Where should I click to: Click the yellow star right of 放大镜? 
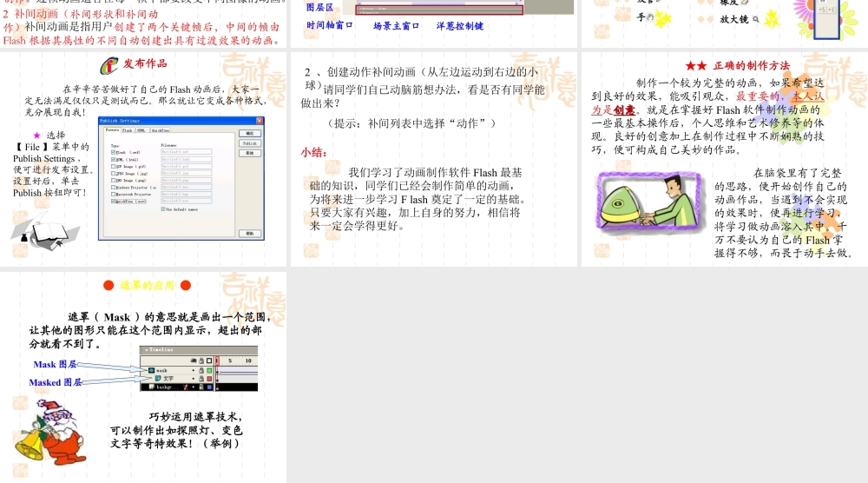[x=772, y=19]
